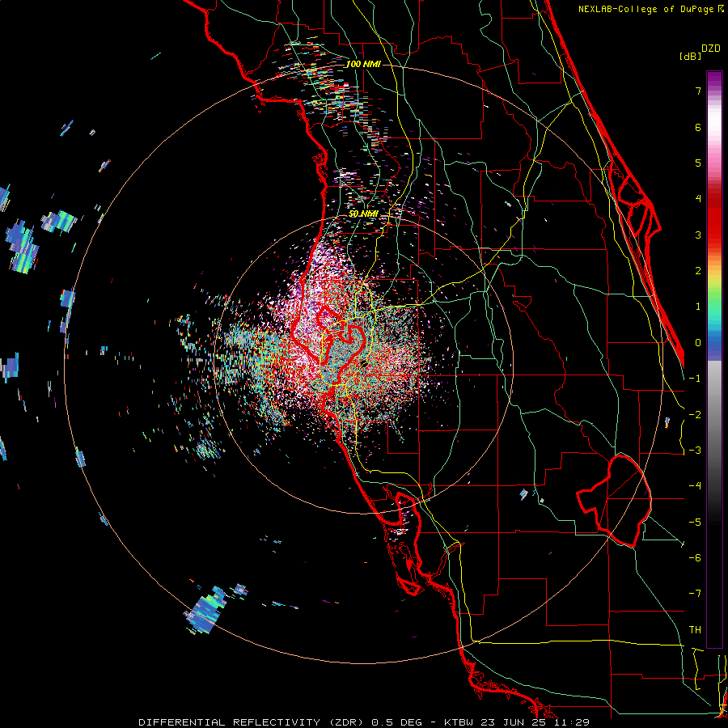Click the 4 dB tick label on the scale
Viewport: 728px width, 728px height.
point(698,199)
